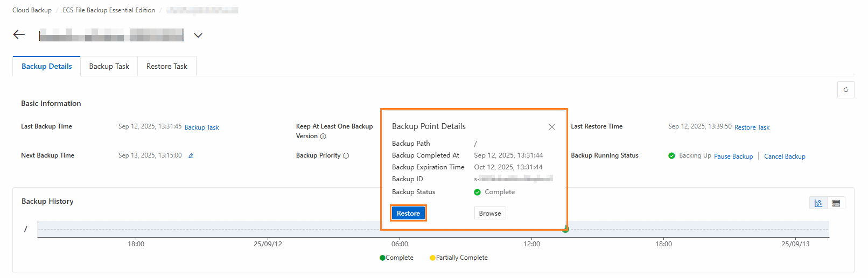Click the refresh icon button
The height and width of the screenshot is (278, 868).
tap(845, 90)
